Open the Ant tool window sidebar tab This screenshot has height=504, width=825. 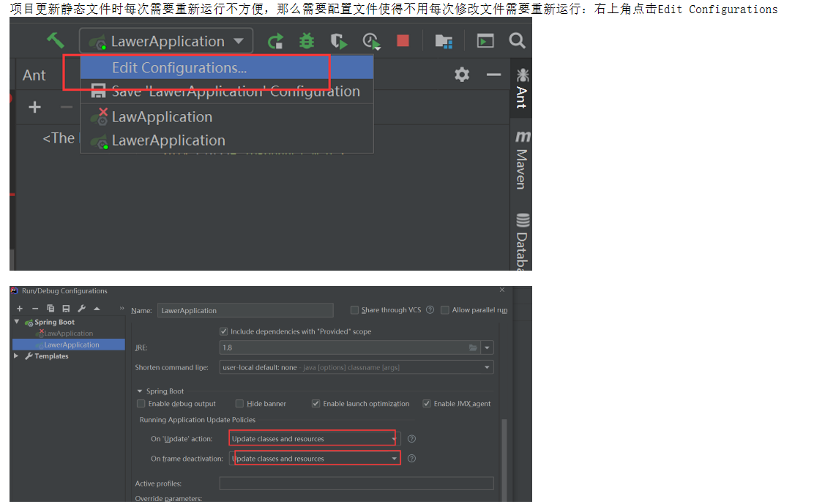click(521, 88)
